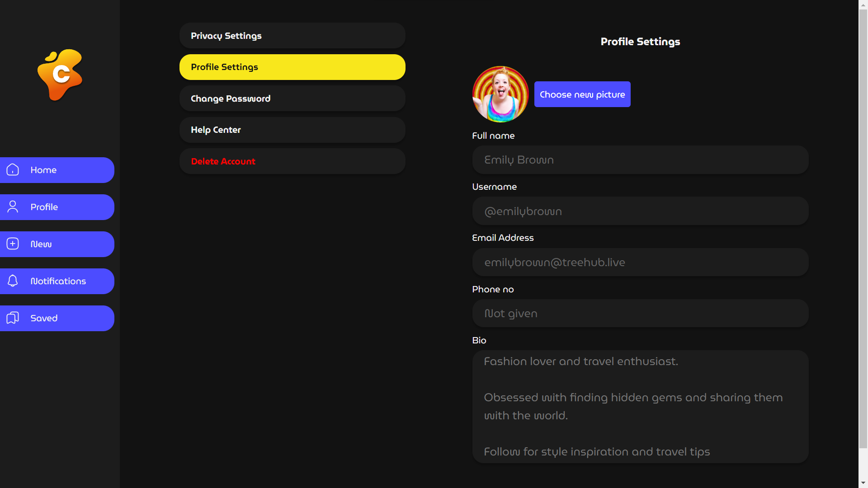The height and width of the screenshot is (488, 868).
Task: Click the New plus-square icon
Action: 13,244
